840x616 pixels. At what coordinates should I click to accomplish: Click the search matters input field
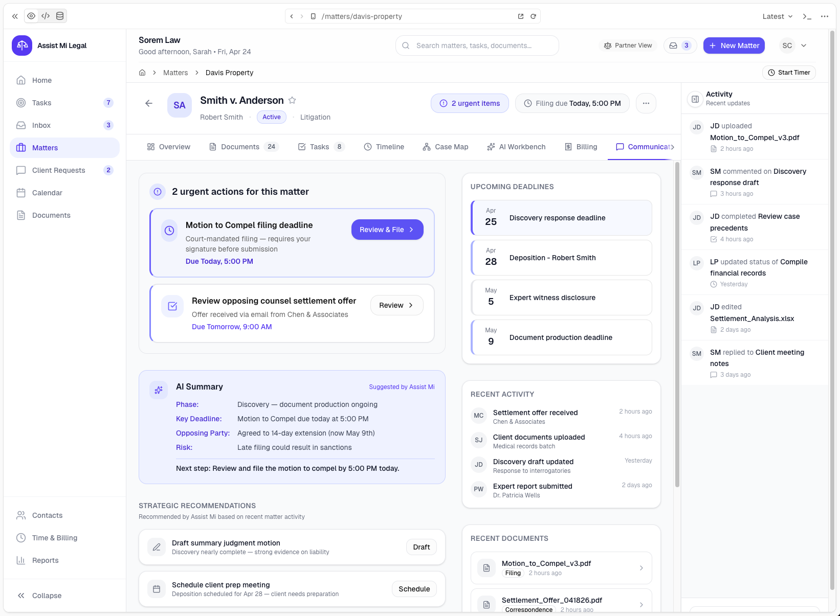[x=476, y=45]
